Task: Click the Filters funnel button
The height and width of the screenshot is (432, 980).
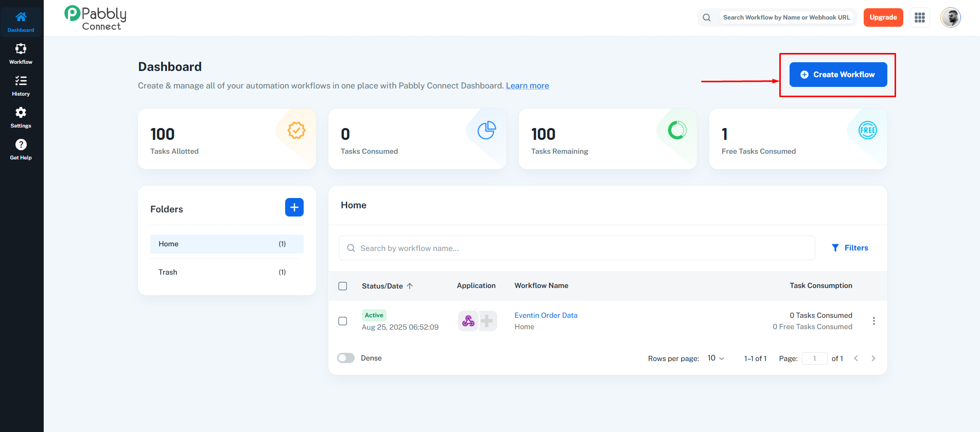Action: (x=850, y=248)
